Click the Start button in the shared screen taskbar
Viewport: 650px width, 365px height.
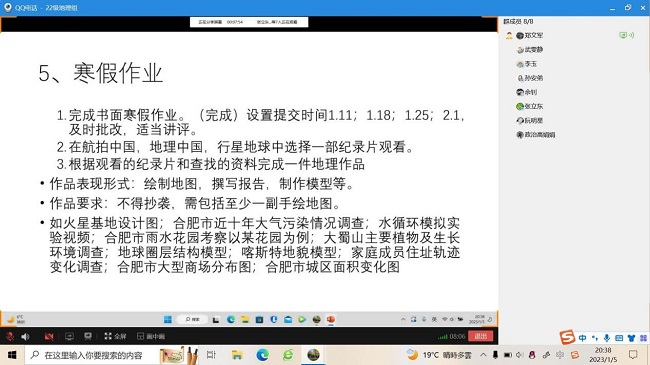click(167, 319)
